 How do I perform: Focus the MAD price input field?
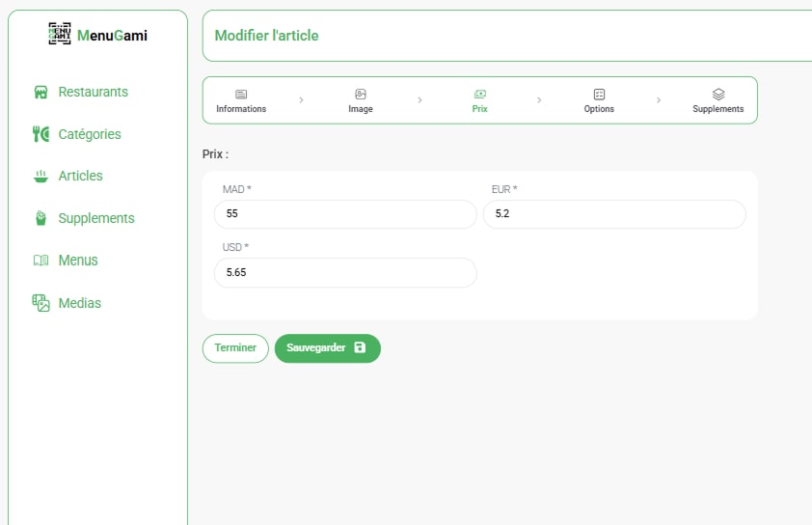(x=345, y=213)
